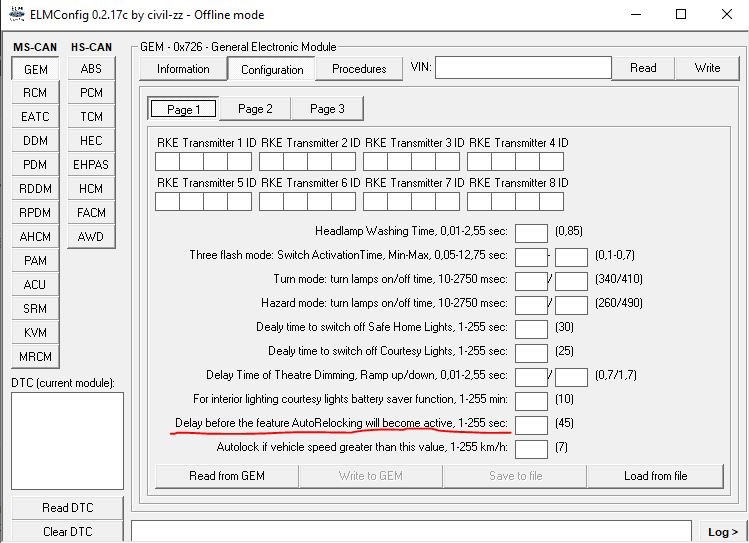Click Load from file button
The width and height of the screenshot is (749, 543).
pos(655,476)
